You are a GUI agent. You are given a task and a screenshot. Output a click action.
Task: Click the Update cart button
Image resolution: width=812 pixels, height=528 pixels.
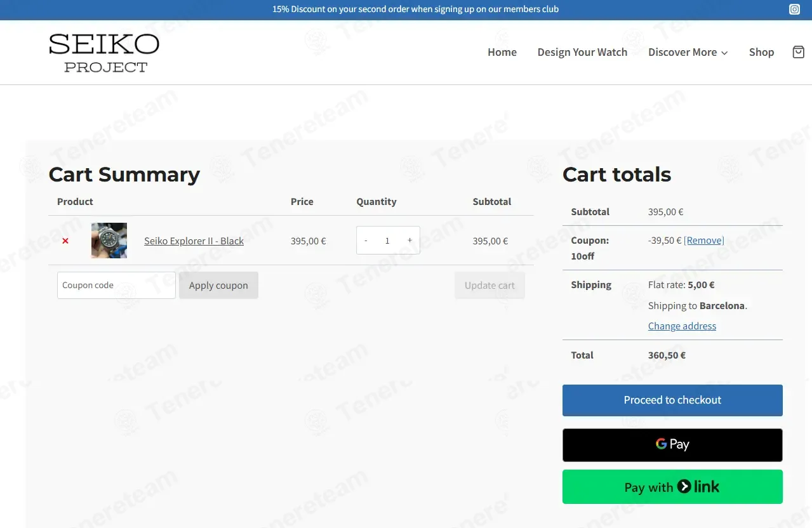(489, 285)
